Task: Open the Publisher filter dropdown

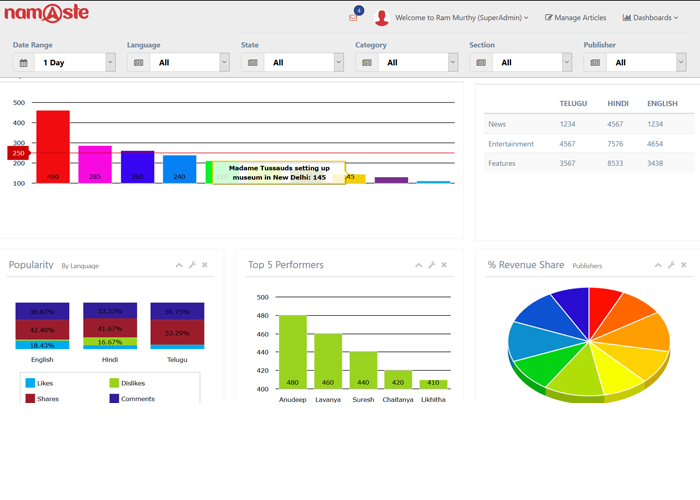Action: pos(680,62)
